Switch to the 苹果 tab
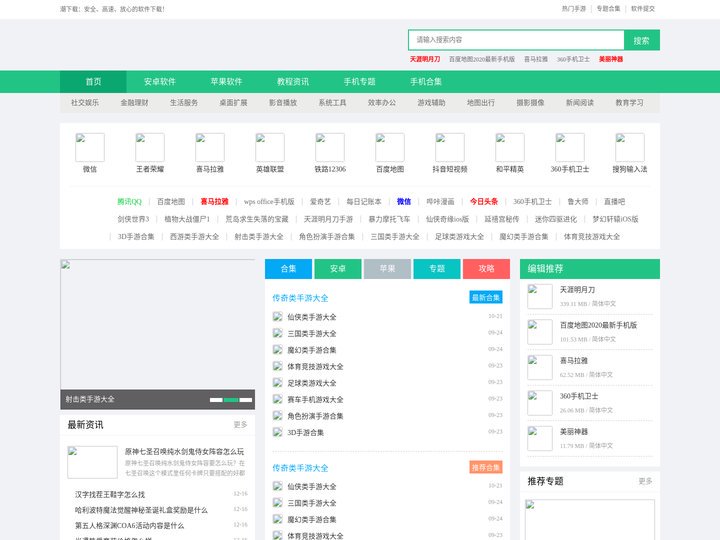Viewport: 720px width, 540px height. [x=388, y=269]
